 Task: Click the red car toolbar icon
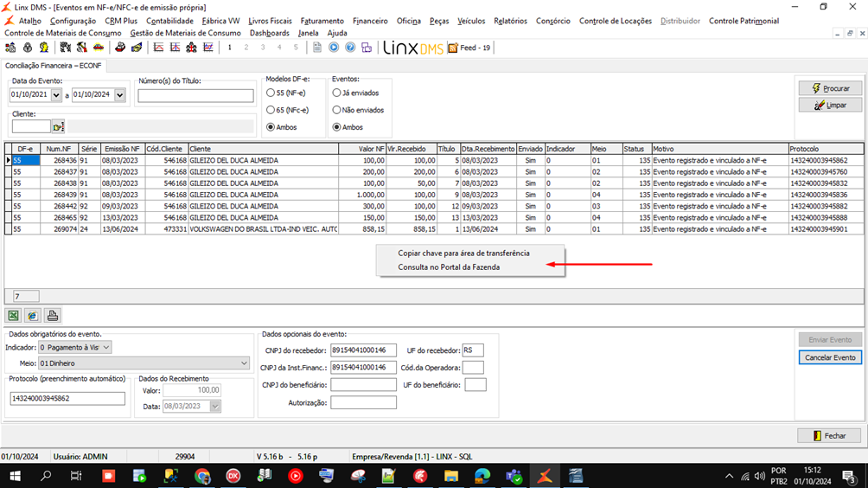pyautogui.click(x=98, y=48)
